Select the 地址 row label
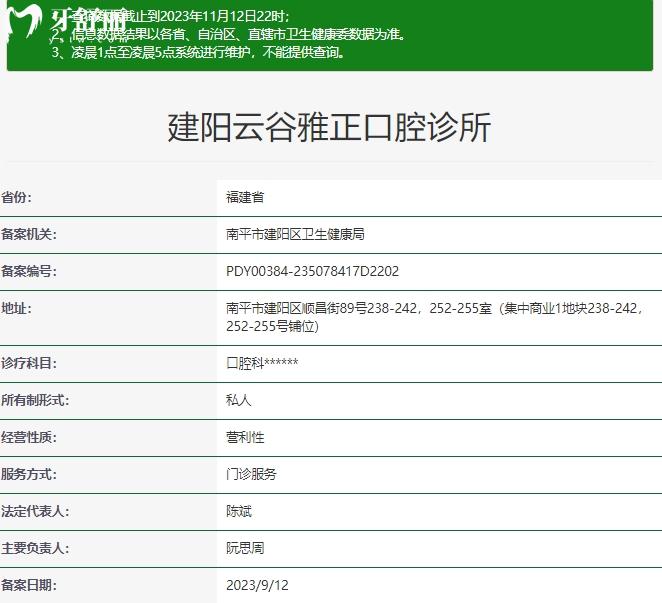Image resolution: width=662 pixels, height=603 pixels. 17,308
